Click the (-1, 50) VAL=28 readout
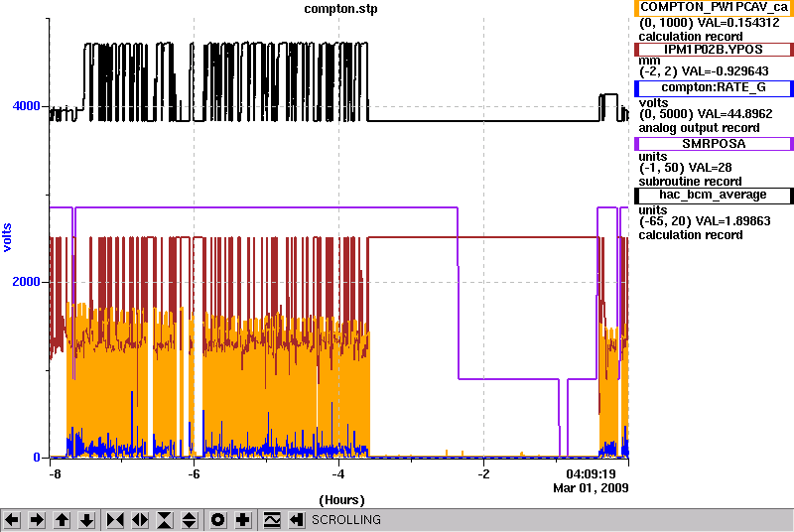This screenshot has width=794, height=532. point(685,168)
